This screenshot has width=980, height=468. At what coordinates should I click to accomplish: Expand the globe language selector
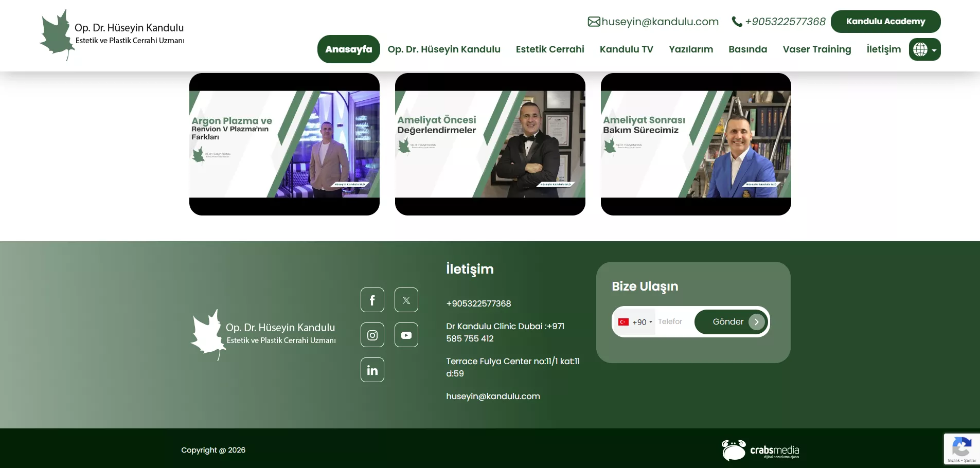[924, 49]
